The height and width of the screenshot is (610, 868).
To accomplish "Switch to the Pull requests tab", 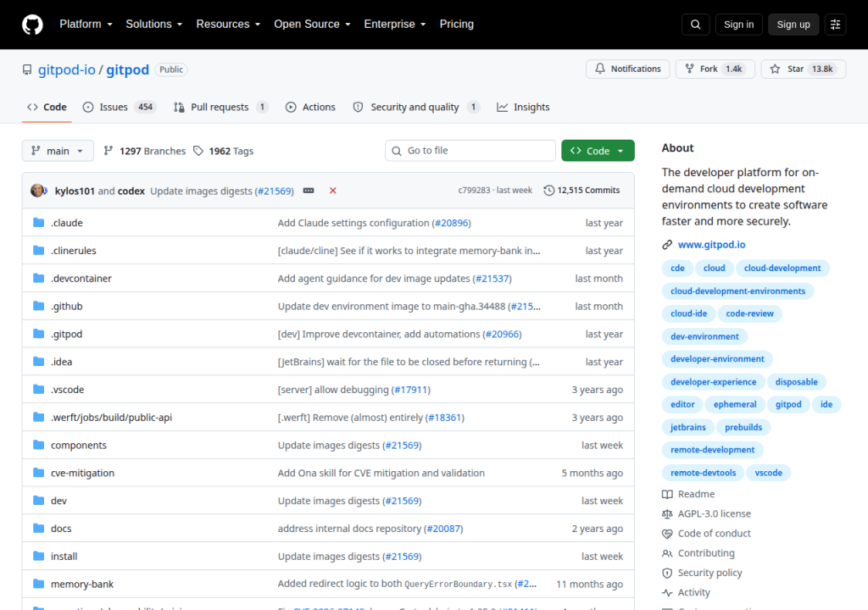I will click(x=220, y=107).
